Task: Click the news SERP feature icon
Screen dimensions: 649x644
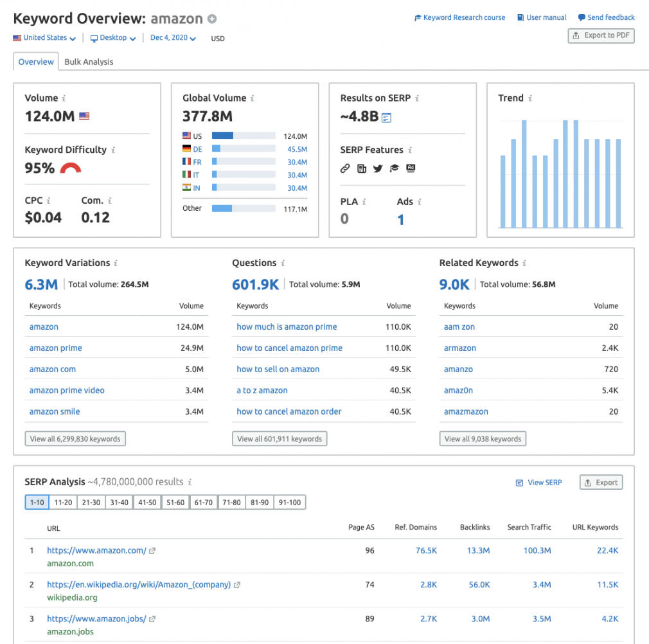Action: click(x=362, y=168)
